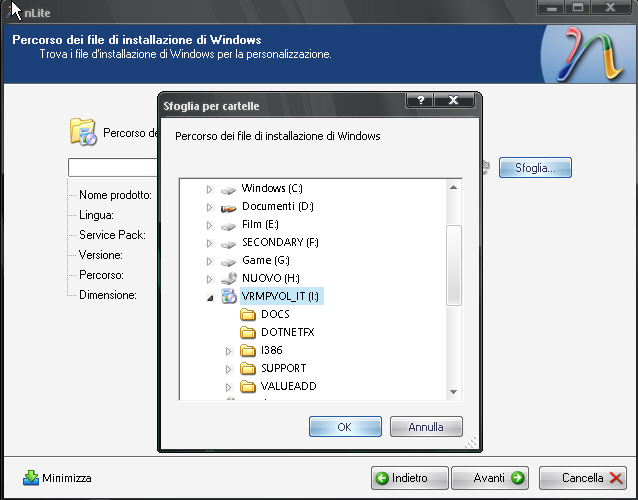Click the Minimizza download arrow icon
Image resolution: width=638 pixels, height=500 pixels.
pos(31,478)
